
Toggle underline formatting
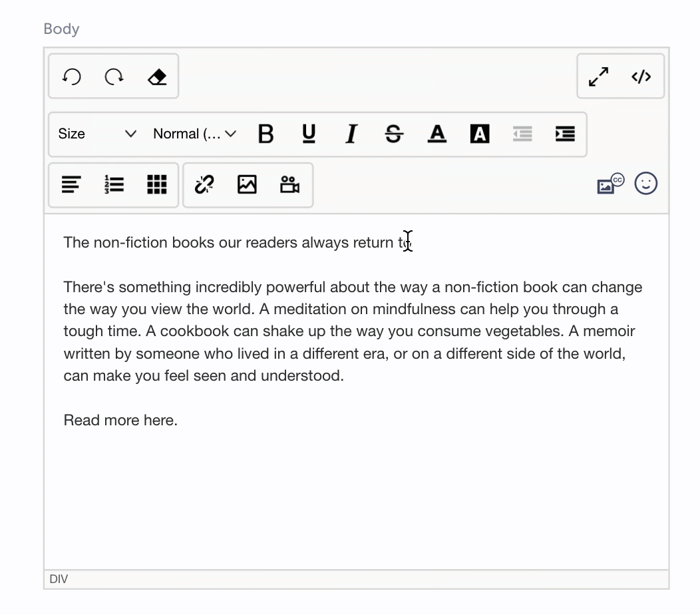(309, 134)
